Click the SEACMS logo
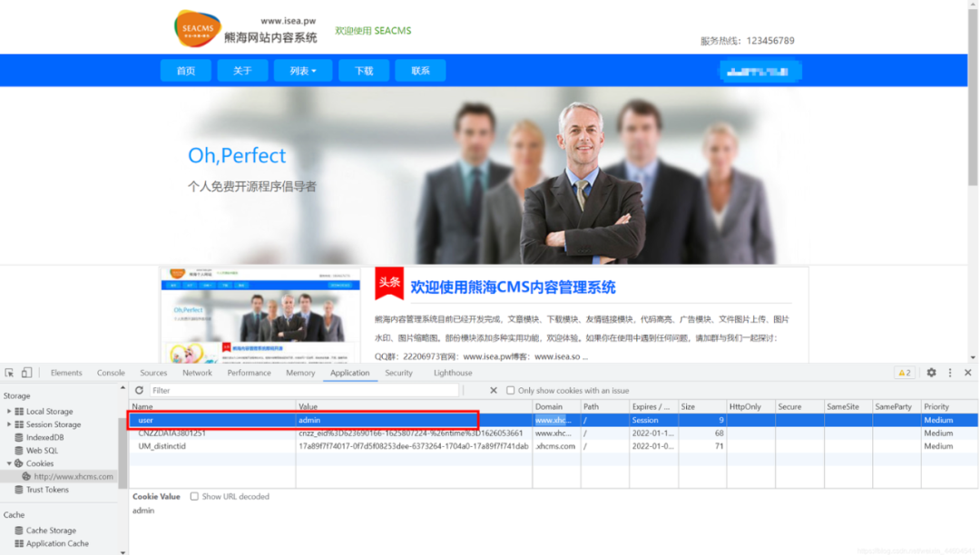980x555 pixels. (198, 28)
